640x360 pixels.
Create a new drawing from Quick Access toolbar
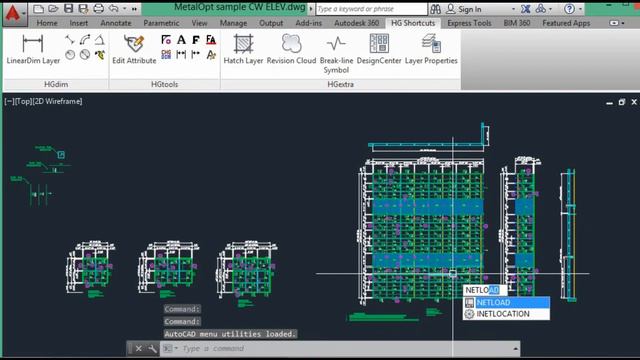[x=38, y=9]
